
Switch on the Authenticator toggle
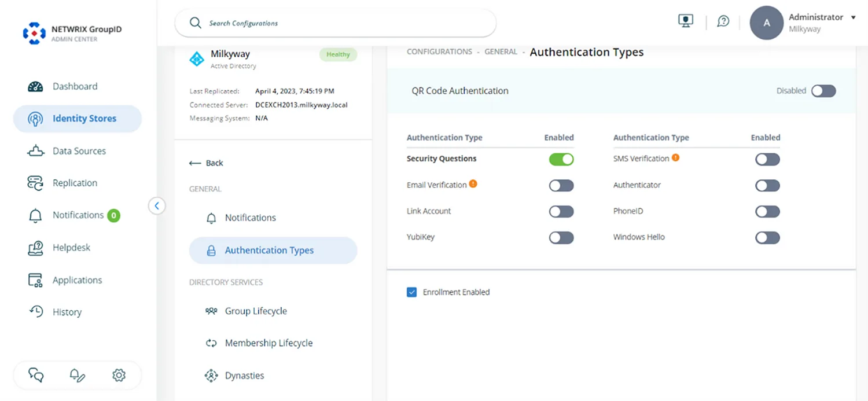tap(768, 186)
